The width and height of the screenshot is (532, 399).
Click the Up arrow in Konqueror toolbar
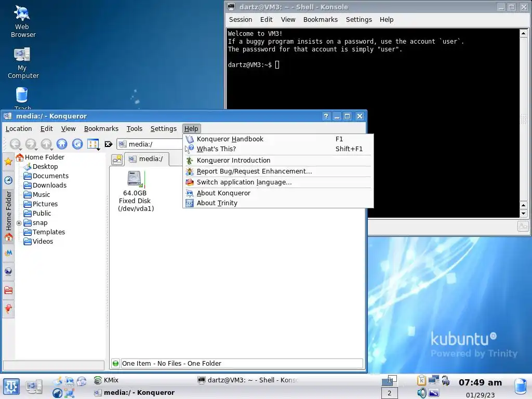tap(46, 144)
